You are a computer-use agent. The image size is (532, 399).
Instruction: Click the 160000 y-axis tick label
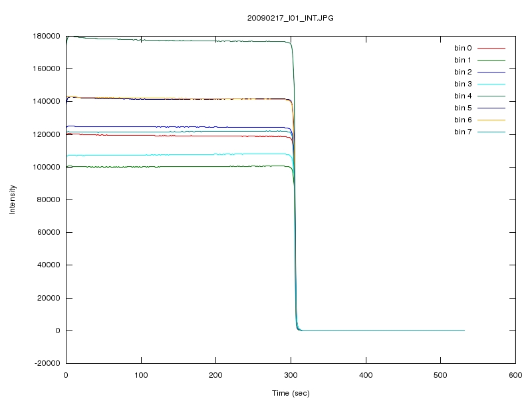pyautogui.click(x=46, y=68)
